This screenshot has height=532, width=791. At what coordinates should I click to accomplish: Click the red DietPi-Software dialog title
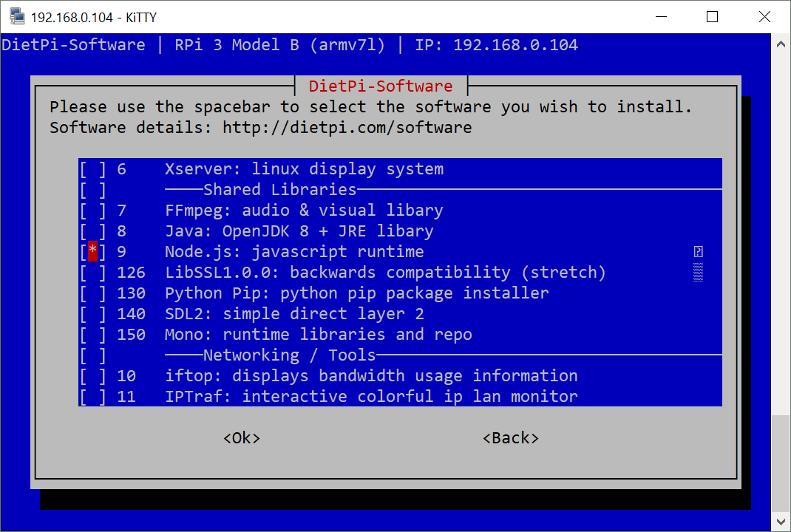tap(381, 86)
